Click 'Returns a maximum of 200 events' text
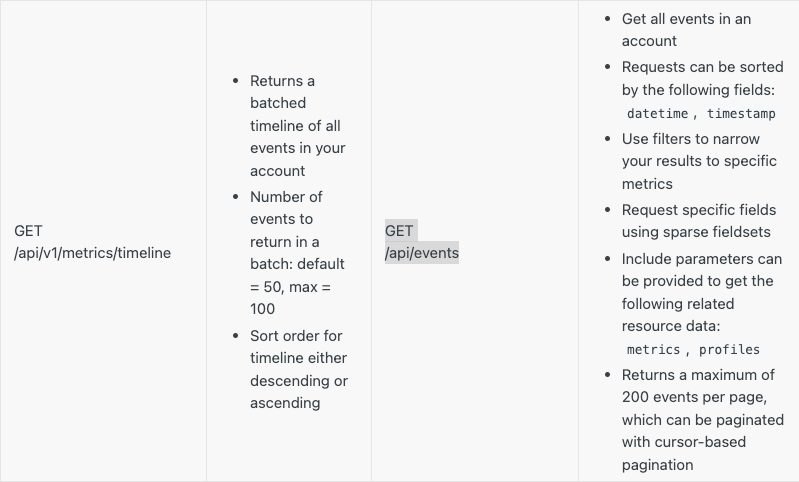Viewport: 799px width, 482px height. pyautogui.click(x=698, y=386)
